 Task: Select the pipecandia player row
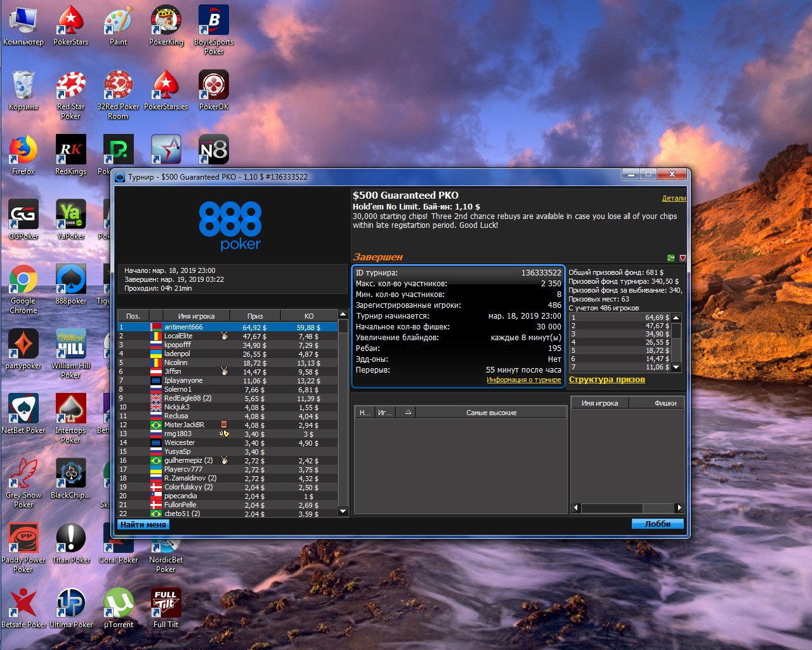(x=228, y=496)
